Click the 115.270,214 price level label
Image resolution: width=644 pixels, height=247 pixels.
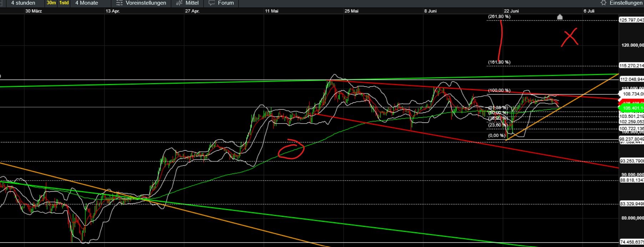tap(632, 66)
